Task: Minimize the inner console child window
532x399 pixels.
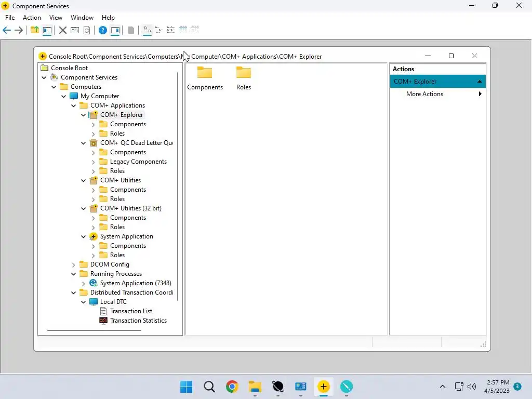Action: tap(428, 56)
